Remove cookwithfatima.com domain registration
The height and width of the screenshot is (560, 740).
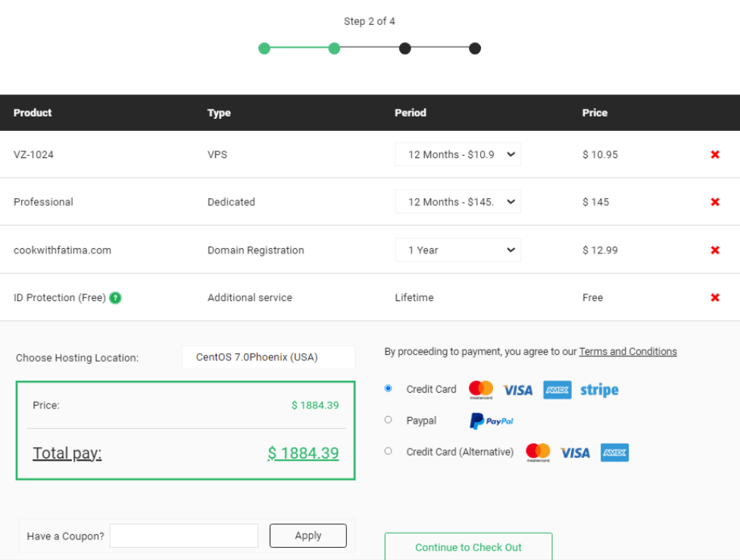[714, 250]
